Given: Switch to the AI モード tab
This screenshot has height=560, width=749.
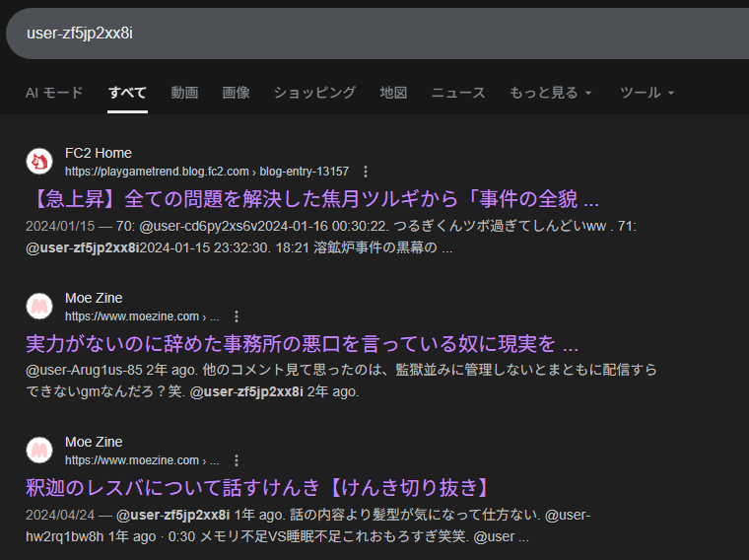Looking at the screenshot, I should click(x=54, y=93).
